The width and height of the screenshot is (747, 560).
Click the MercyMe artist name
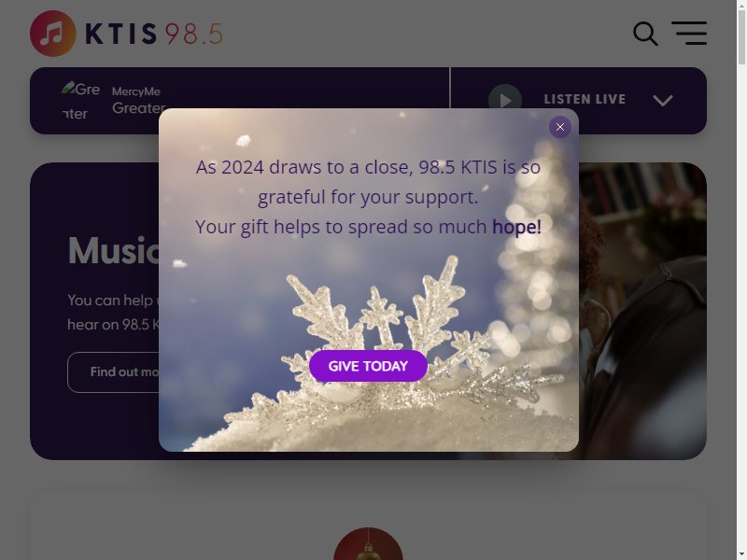(136, 91)
